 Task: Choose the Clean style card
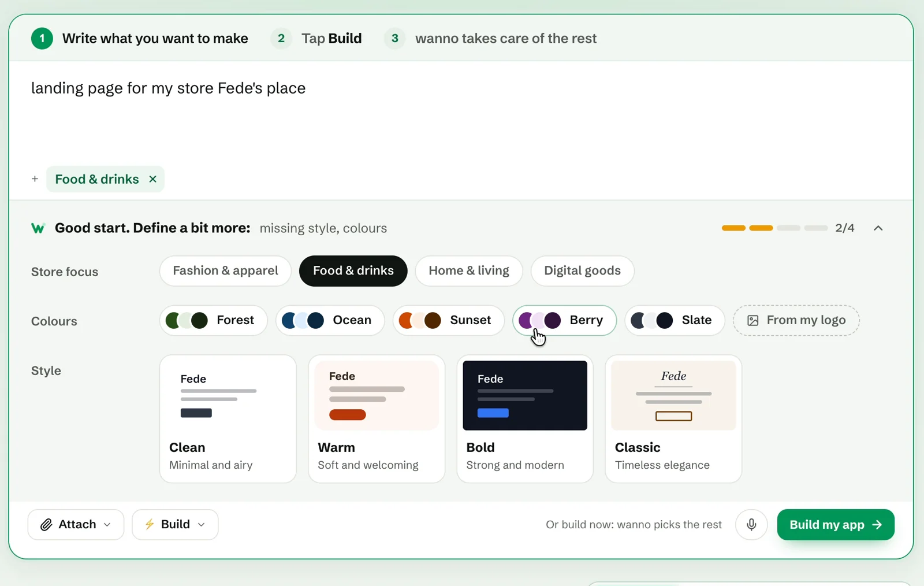tap(228, 419)
